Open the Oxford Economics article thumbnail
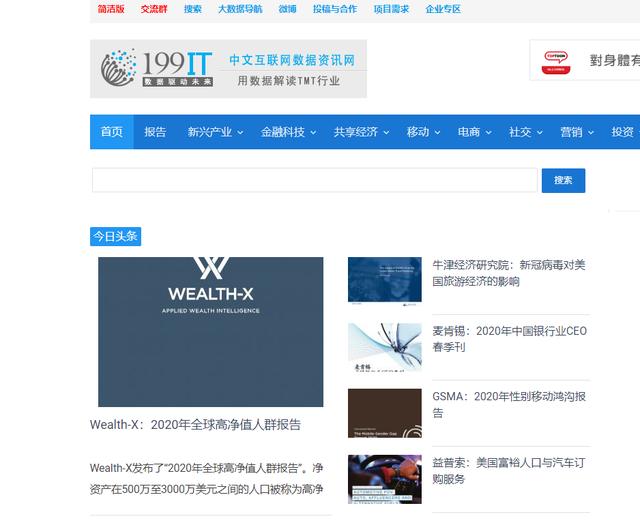 (x=384, y=280)
